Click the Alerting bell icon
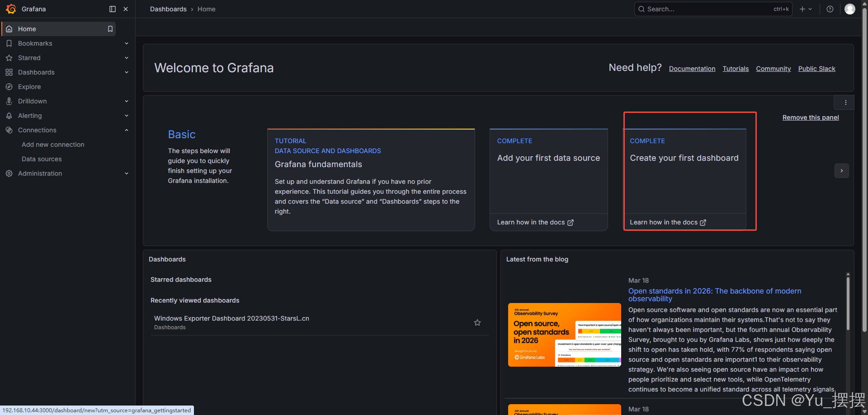868x415 pixels. point(9,116)
